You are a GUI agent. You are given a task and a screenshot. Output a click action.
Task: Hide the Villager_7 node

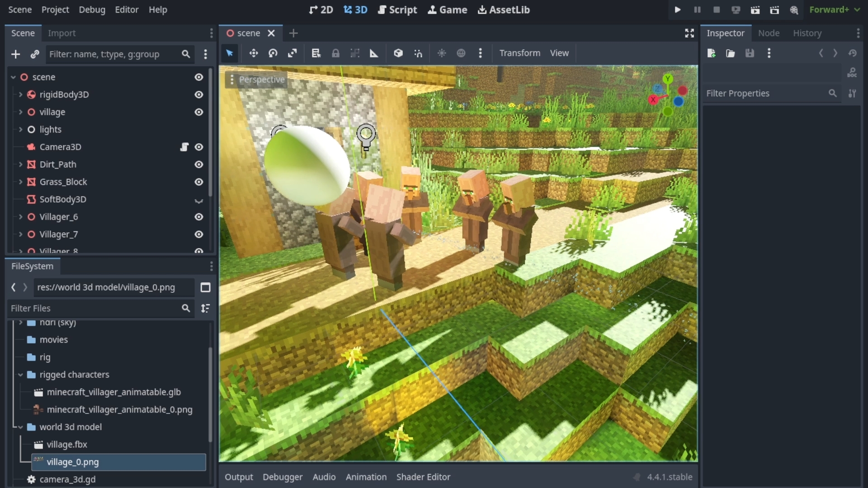[x=199, y=235]
